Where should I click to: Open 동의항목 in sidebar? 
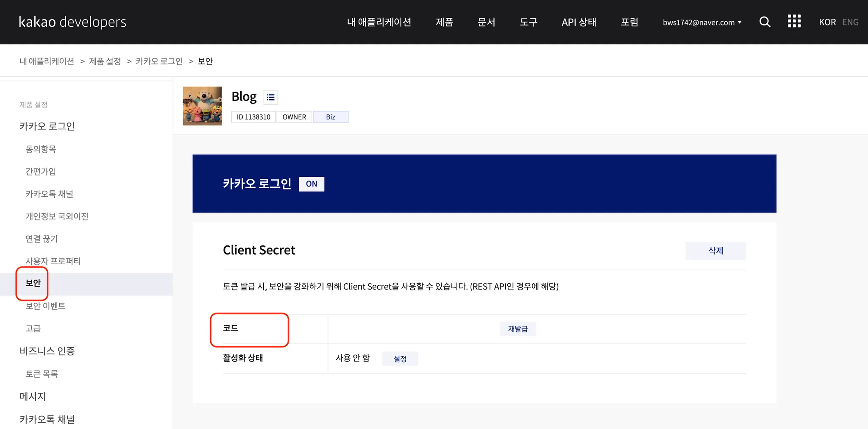tap(41, 149)
